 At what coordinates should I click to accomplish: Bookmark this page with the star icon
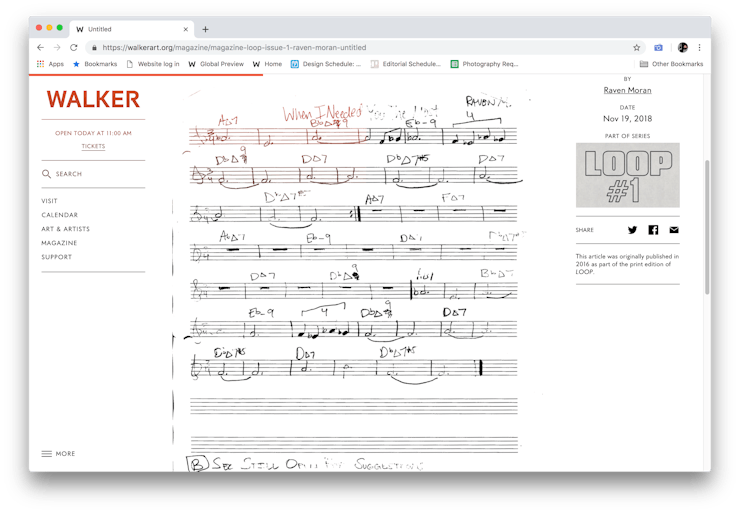pyautogui.click(x=636, y=47)
